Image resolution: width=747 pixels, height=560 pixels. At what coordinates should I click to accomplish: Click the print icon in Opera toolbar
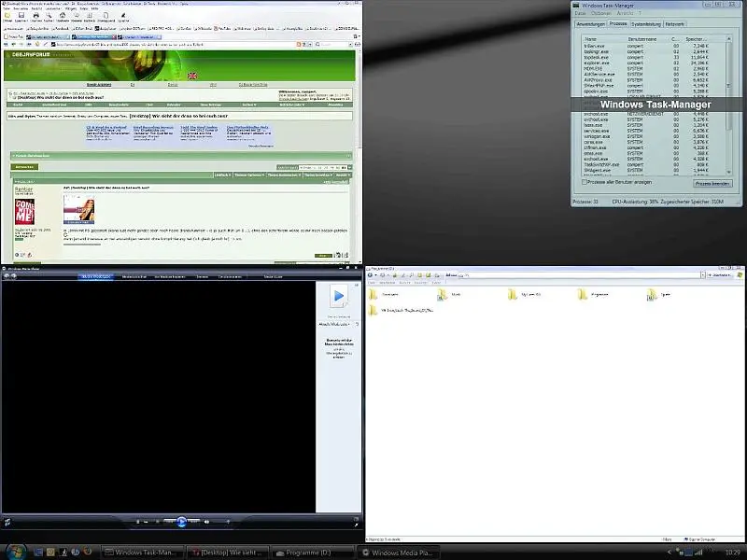(36, 16)
